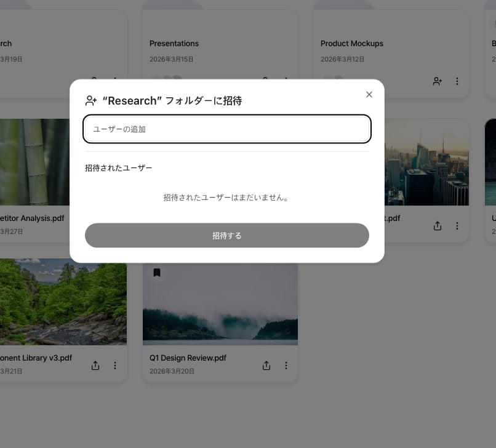
Task: Click the Q1 Design Review date 2026年3月20日
Action: [x=172, y=371]
